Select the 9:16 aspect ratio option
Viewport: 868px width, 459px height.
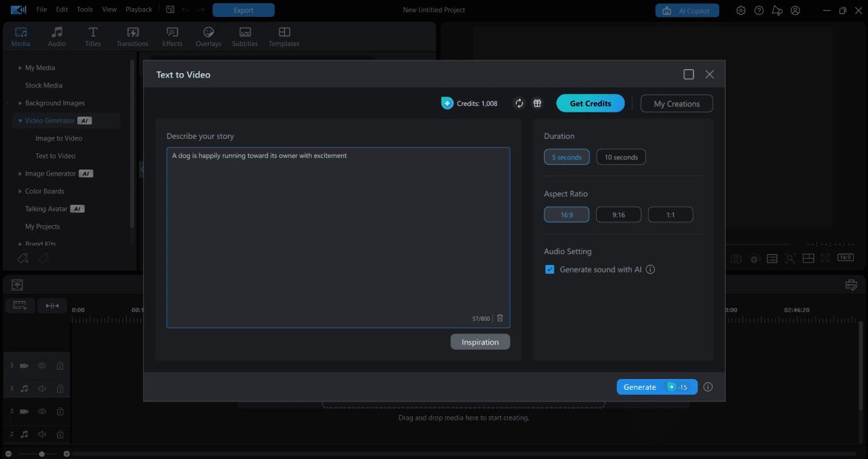[618, 214]
